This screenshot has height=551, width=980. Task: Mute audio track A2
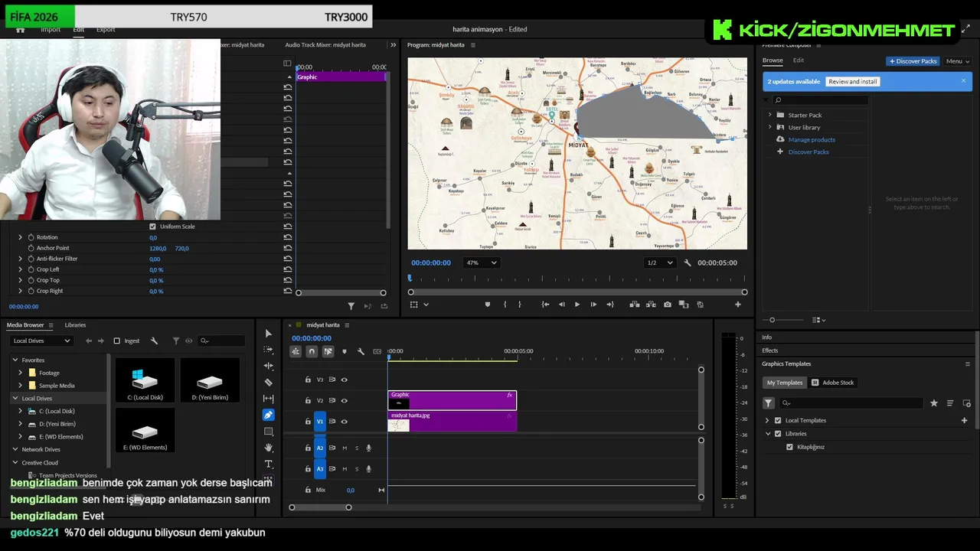click(345, 448)
